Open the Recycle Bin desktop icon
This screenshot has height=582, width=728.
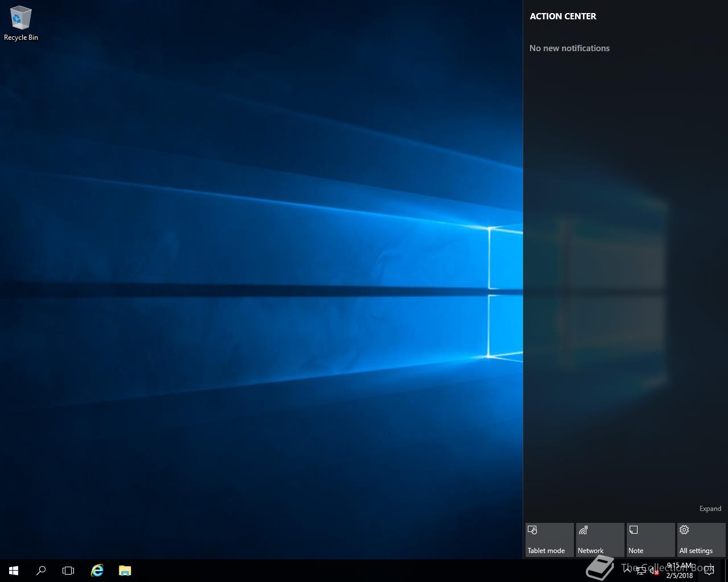20,23
